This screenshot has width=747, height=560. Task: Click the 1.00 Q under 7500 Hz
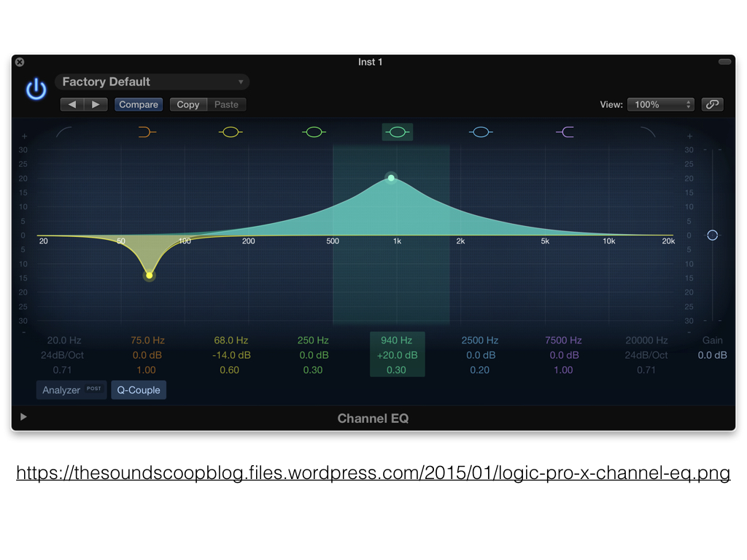click(x=563, y=370)
